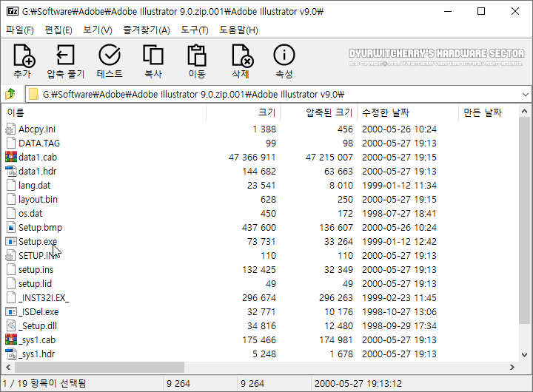Select the Abcpy.ini file icon
The width and height of the screenshot is (533, 392).
[10, 129]
